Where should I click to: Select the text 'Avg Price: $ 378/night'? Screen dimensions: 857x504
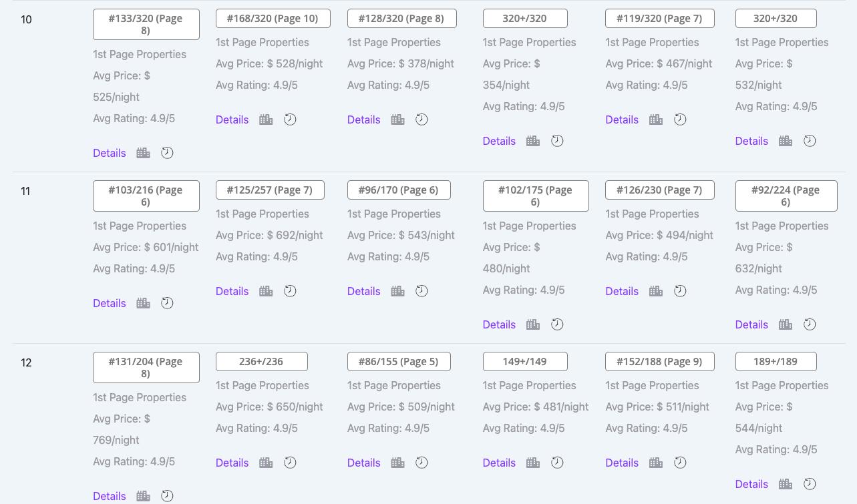pyautogui.click(x=401, y=63)
